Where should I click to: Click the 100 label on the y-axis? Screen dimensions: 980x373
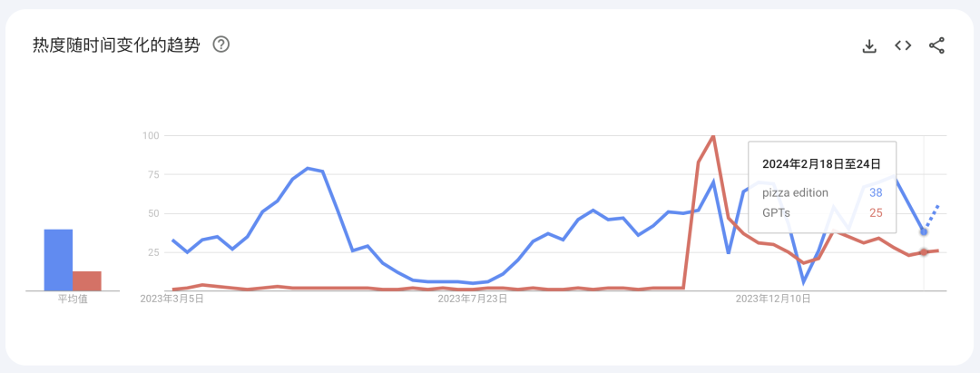(x=151, y=135)
